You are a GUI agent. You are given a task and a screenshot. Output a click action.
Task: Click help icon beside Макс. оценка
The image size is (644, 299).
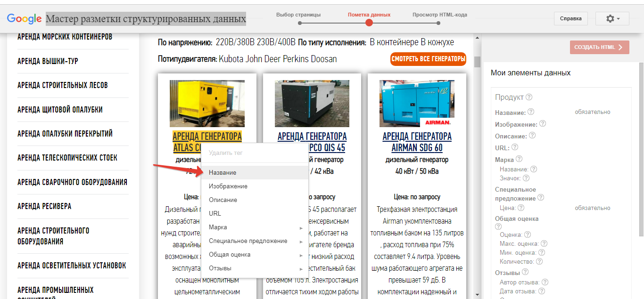[544, 243]
